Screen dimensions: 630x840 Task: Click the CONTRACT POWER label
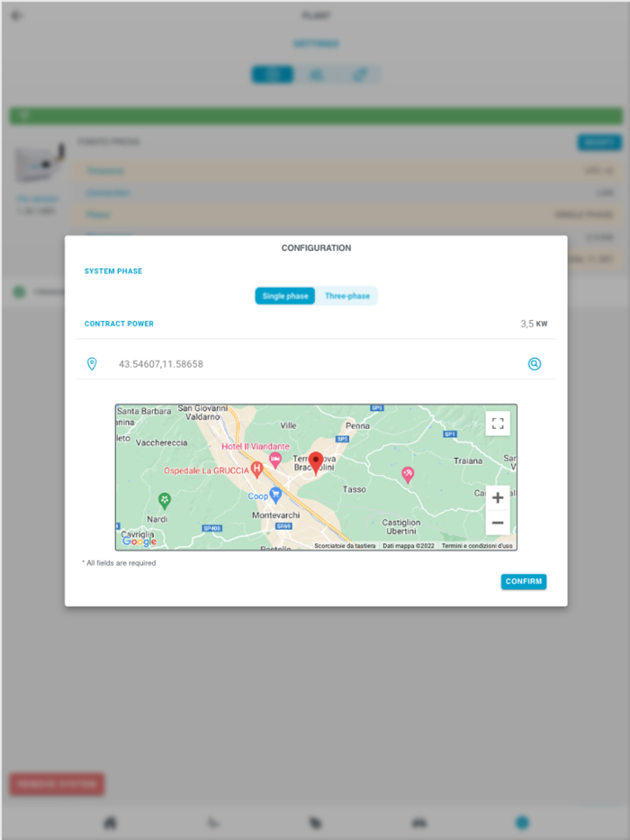point(119,324)
